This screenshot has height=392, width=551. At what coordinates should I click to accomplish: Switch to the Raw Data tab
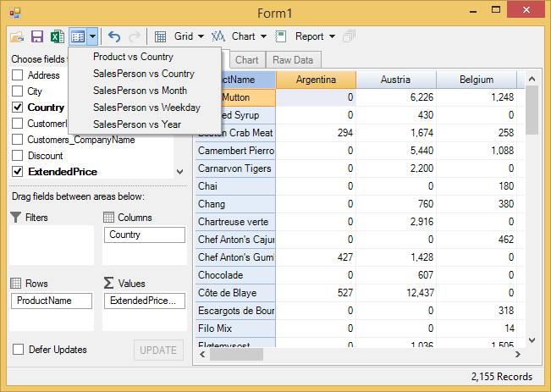(x=292, y=60)
